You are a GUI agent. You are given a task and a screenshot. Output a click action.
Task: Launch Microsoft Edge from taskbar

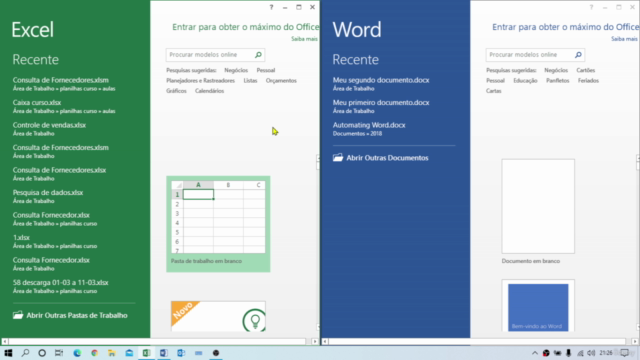pos(77,353)
